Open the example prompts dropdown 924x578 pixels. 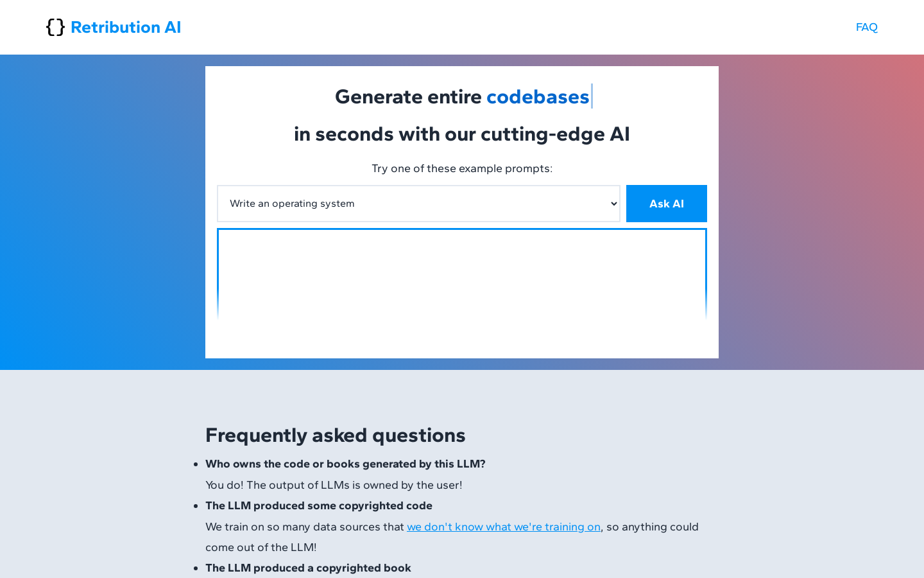[x=418, y=204]
